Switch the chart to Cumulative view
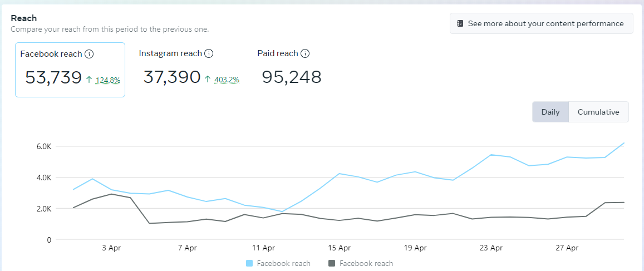Image resolution: width=644 pixels, height=271 pixels. 598,112
